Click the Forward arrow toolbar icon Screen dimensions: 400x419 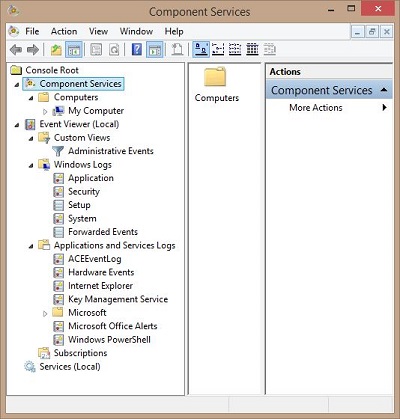33,50
